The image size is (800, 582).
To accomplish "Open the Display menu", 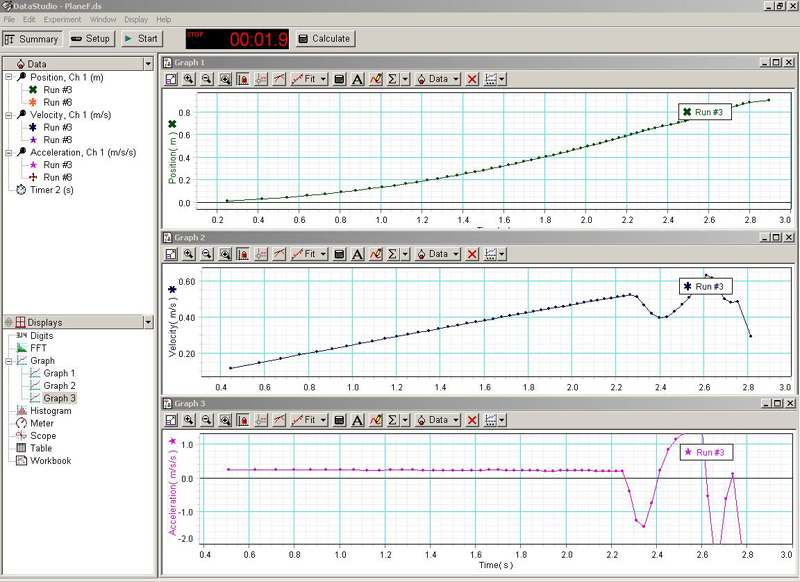I will point(135,19).
